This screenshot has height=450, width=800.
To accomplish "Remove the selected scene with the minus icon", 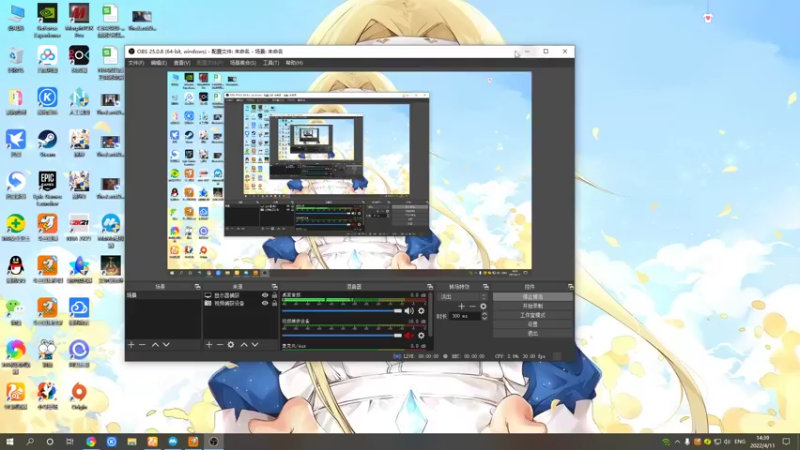I will point(142,345).
